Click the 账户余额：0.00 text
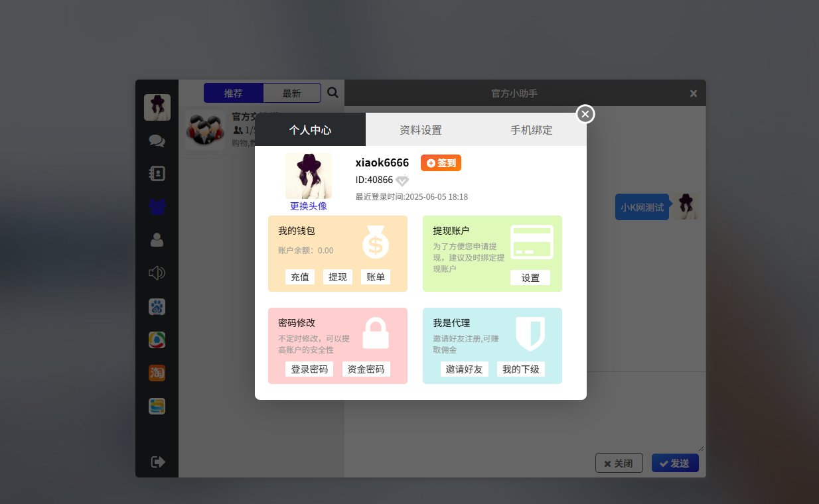819x504 pixels. [306, 251]
